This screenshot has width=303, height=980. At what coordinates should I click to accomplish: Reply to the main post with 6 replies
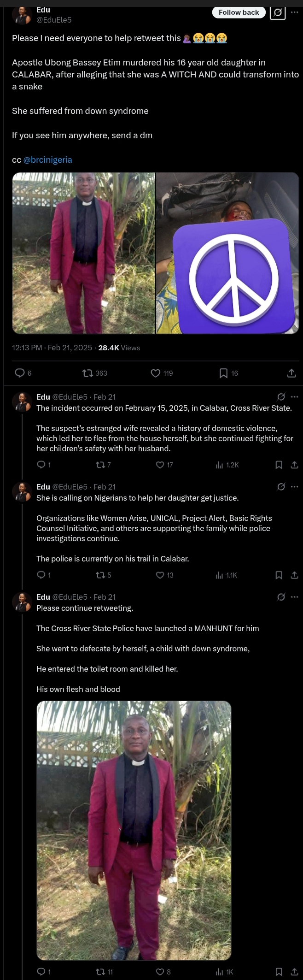click(20, 373)
